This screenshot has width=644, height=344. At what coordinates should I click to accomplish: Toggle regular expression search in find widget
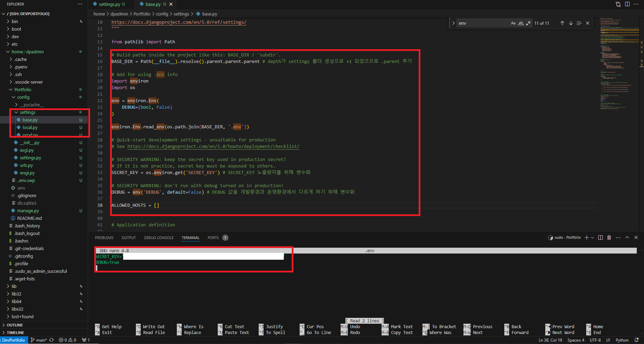528,23
